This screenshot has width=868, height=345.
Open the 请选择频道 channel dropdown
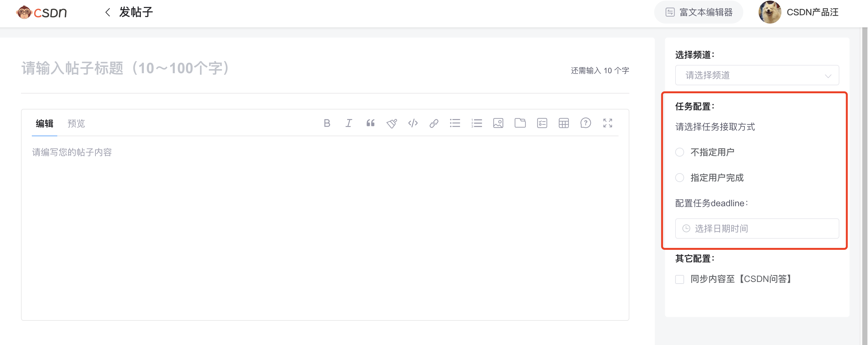click(756, 75)
